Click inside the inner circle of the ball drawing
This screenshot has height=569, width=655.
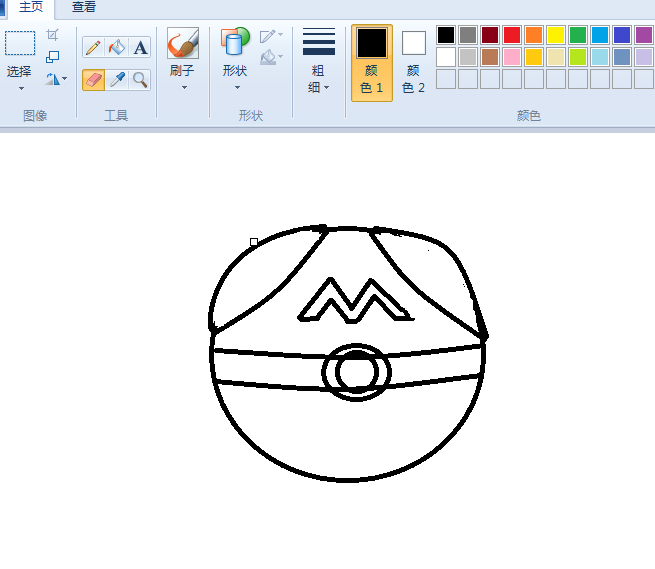click(356, 371)
